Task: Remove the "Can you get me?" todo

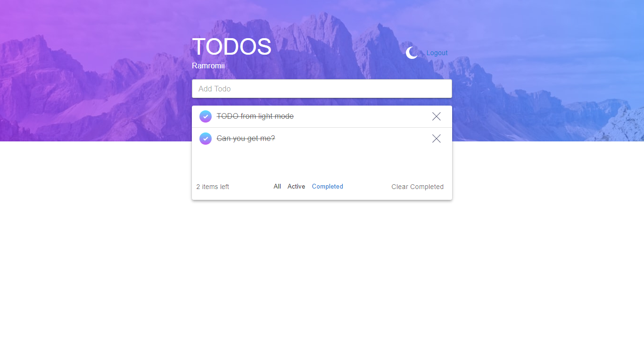Action: pyautogui.click(x=437, y=139)
